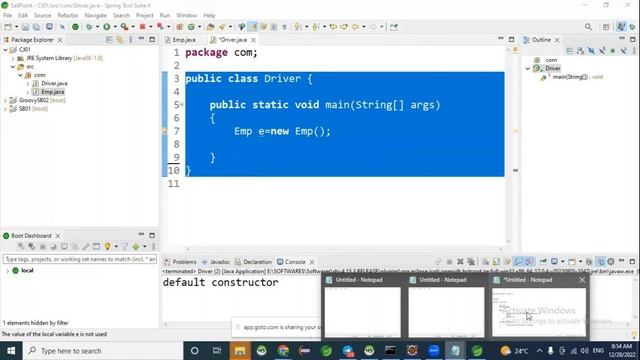The width and height of the screenshot is (640, 360).
Task: Open the Source menu
Action: tap(42, 15)
